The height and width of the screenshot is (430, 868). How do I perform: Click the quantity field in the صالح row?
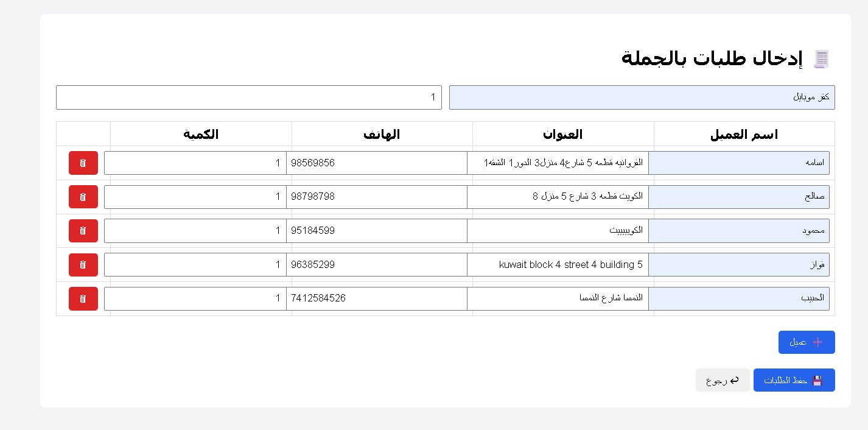point(195,197)
